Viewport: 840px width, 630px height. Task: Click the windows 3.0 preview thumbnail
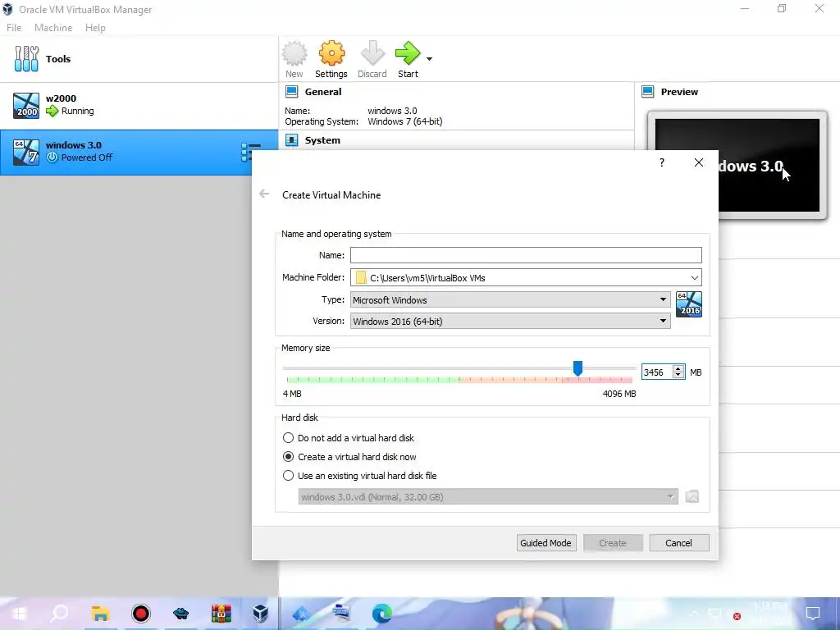769,165
